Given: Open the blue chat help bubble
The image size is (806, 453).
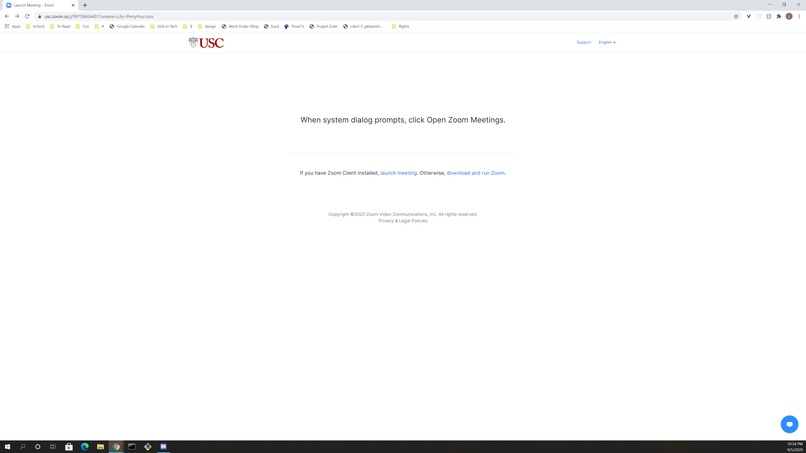Looking at the screenshot, I should pyautogui.click(x=790, y=424).
